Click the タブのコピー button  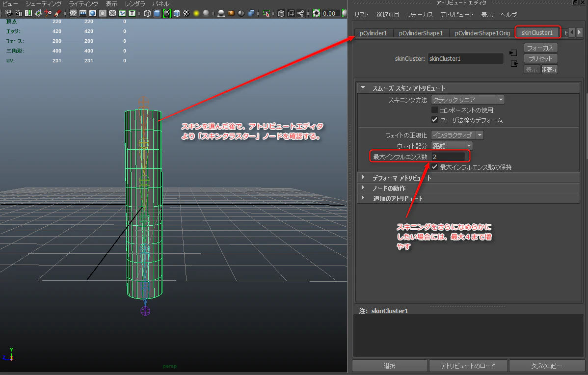coord(546,366)
